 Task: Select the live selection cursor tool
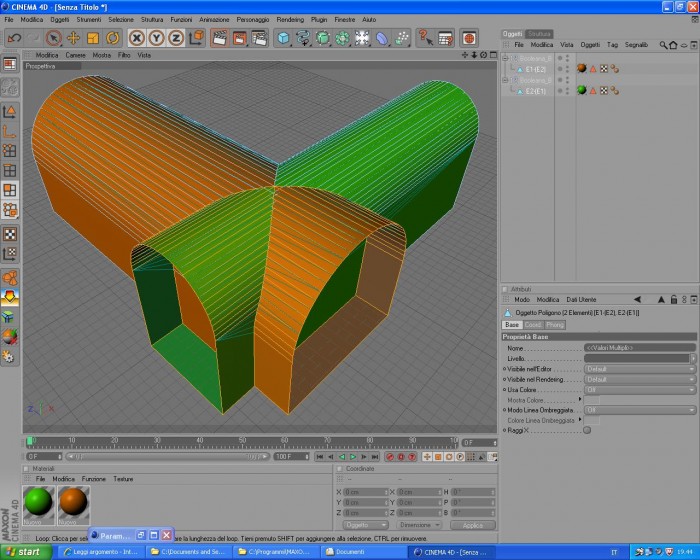tap(54, 38)
